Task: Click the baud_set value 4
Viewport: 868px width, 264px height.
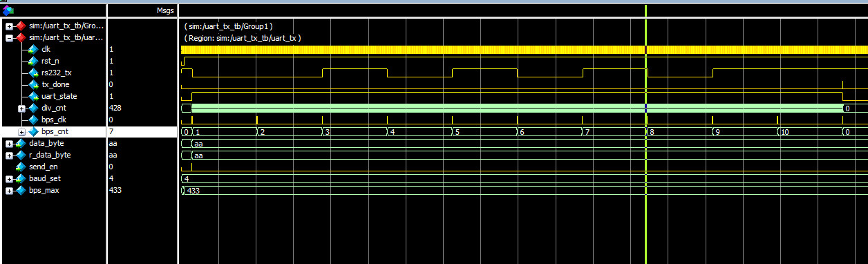Action: 111,178
